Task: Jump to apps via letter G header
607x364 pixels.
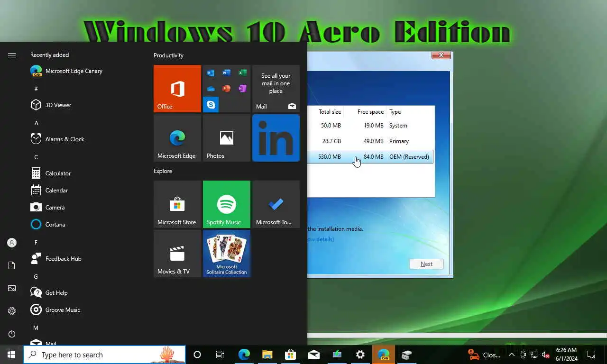Action: [36, 277]
